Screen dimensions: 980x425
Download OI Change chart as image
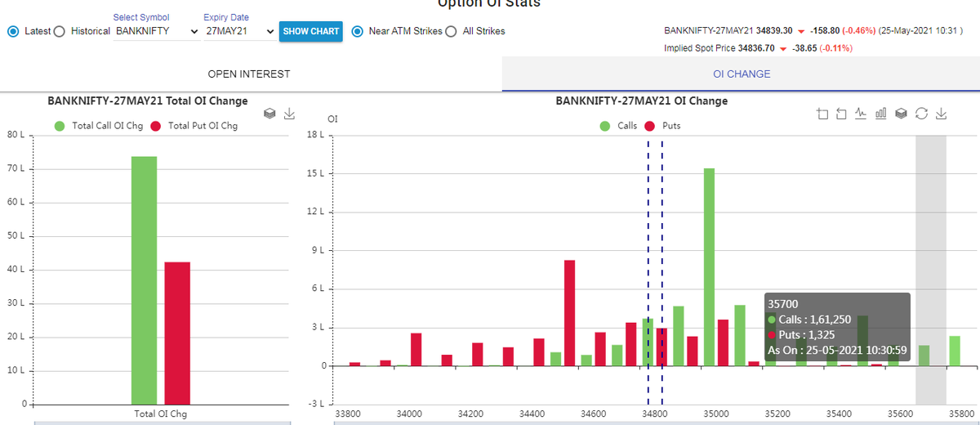941,114
